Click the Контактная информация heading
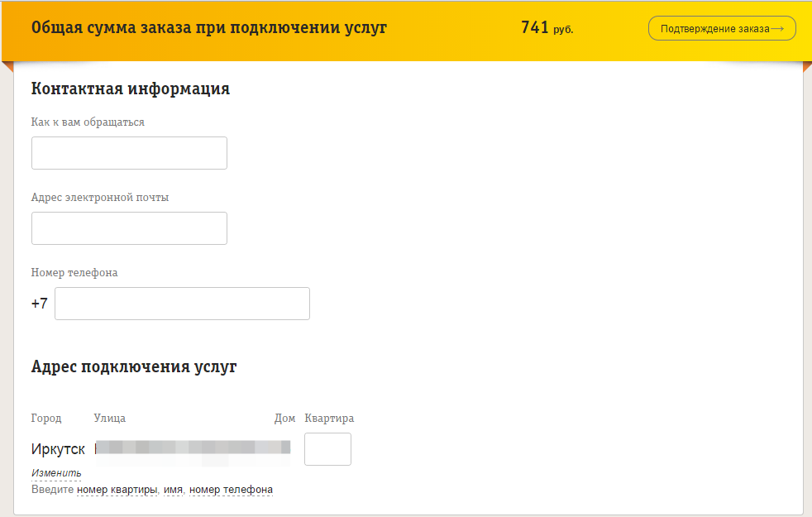Image resolution: width=812 pixels, height=517 pixels. 130,89
